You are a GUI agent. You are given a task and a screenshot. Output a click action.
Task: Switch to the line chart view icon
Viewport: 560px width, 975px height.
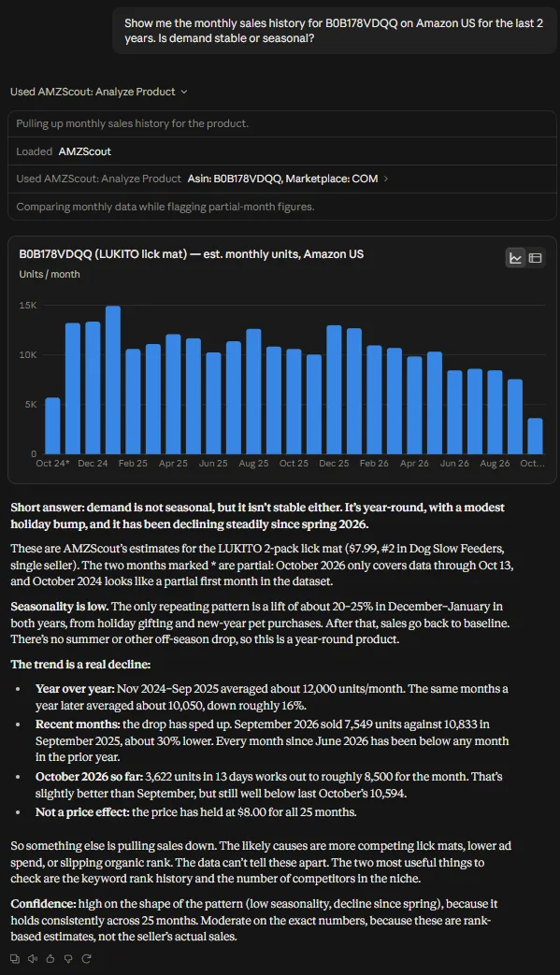click(516, 258)
